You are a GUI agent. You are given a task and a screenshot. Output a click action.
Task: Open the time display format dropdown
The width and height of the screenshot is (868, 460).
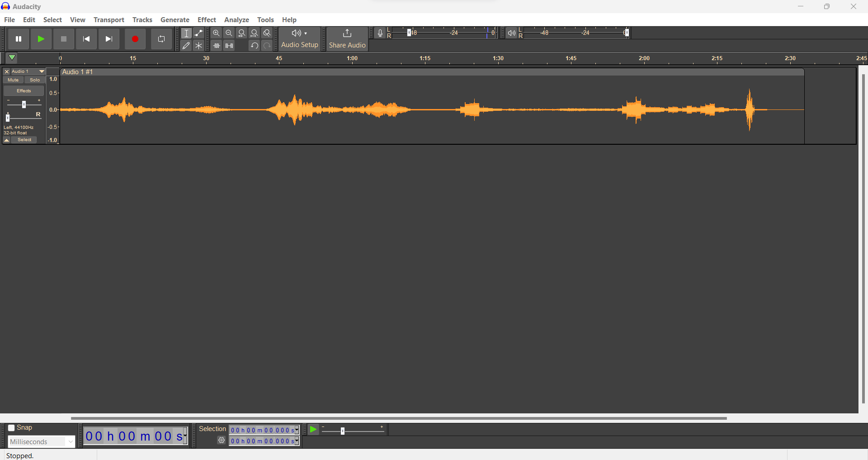[x=185, y=436]
